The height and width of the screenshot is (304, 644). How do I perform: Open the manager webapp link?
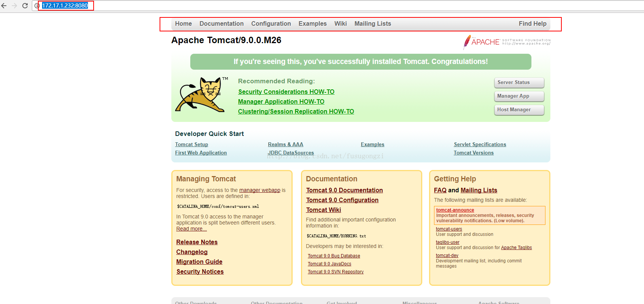pyautogui.click(x=260, y=190)
